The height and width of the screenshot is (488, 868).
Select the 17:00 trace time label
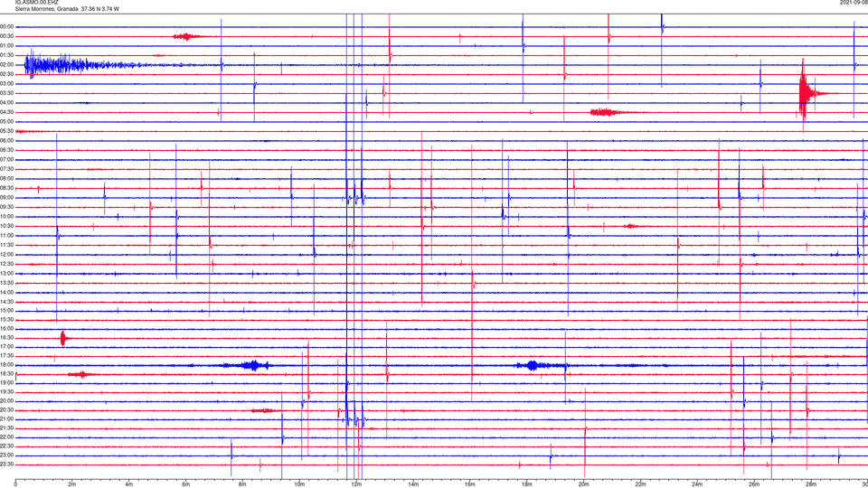tap(7, 347)
